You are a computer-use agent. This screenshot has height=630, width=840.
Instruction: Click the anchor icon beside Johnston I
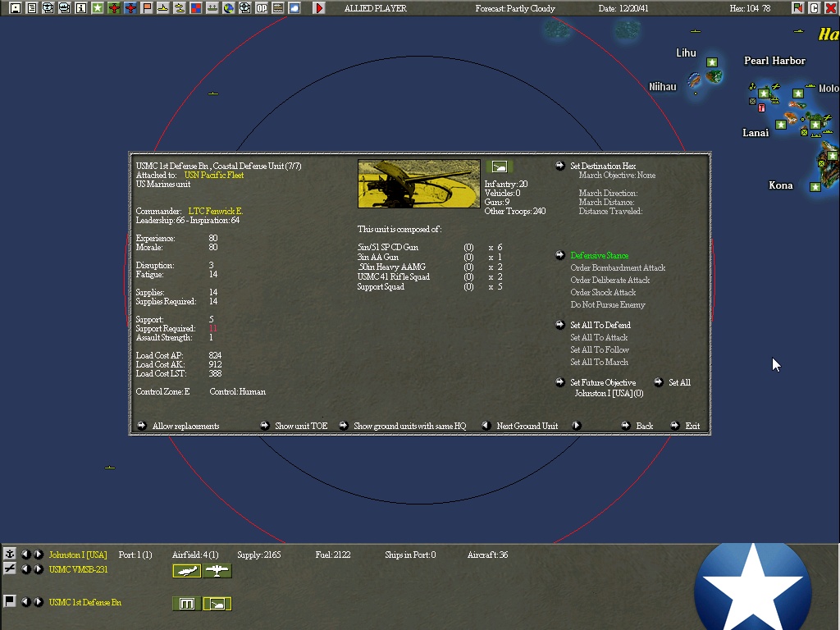[9, 554]
